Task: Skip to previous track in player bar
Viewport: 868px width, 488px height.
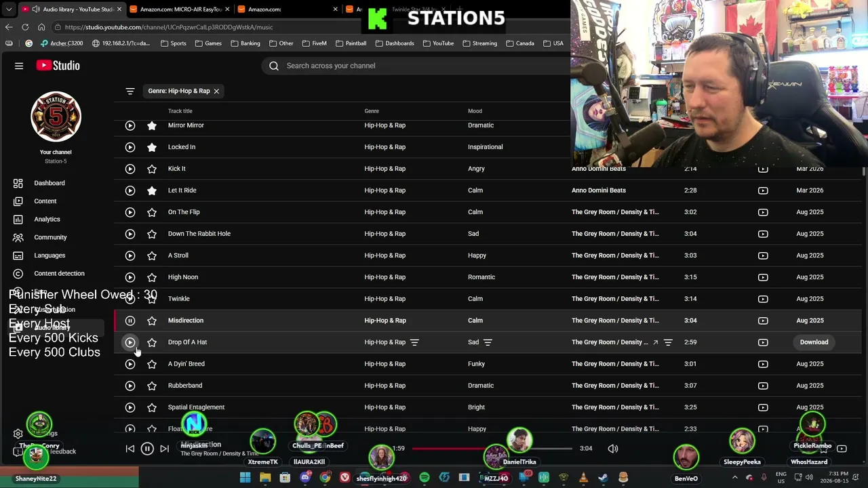Action: point(130,449)
